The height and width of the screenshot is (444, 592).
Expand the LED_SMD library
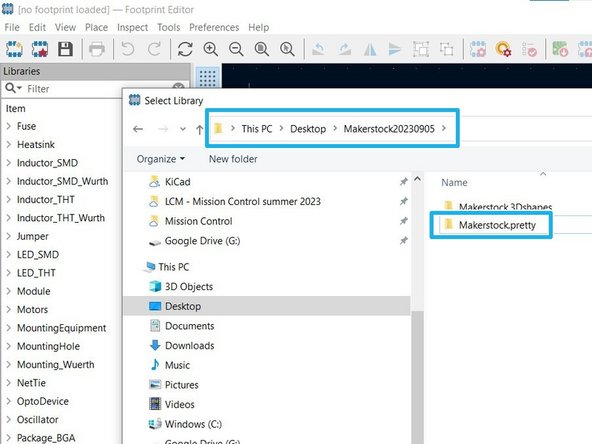9,254
